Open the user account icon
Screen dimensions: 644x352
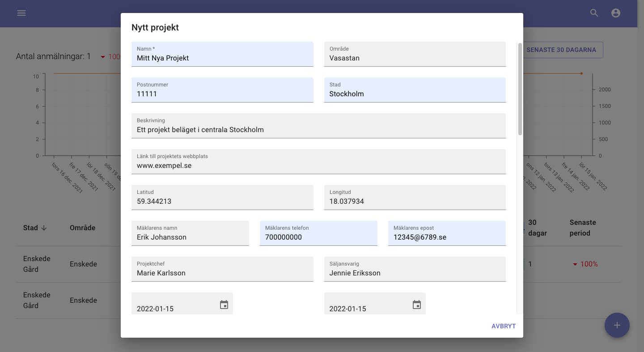point(616,13)
